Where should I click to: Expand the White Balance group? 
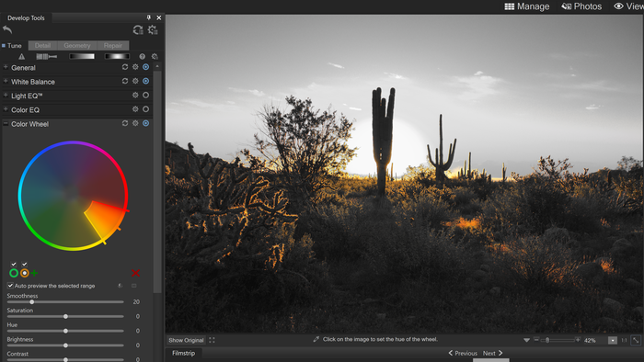(x=6, y=81)
